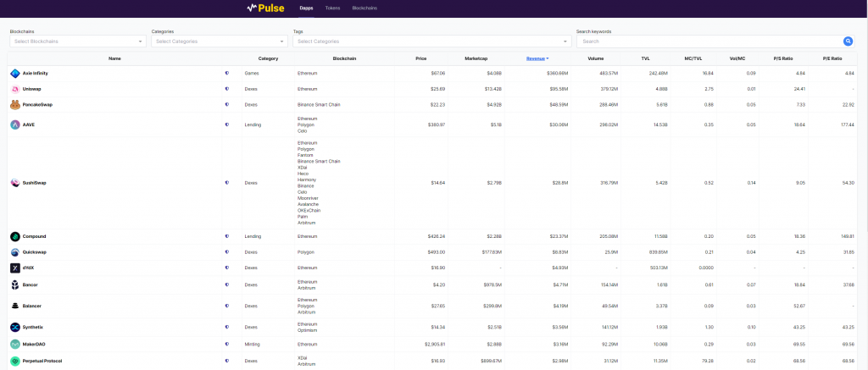868x370 pixels.
Task: Click the shield icon in dYdX row
Action: [227, 268]
